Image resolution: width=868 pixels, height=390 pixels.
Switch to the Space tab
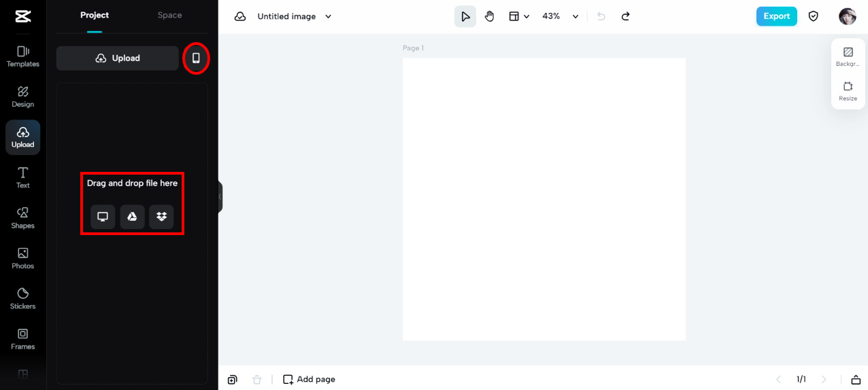(170, 15)
